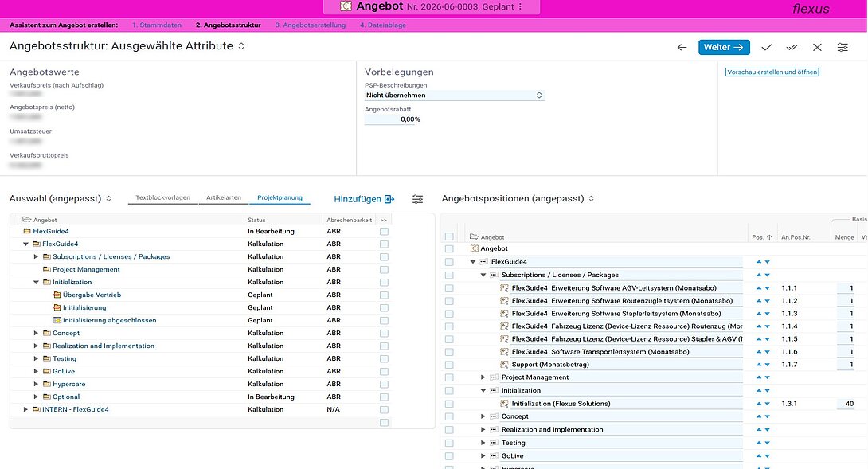Open three-dot menu beside Angebot title
Image resolution: width=868 pixels, height=469 pixels.
tap(520, 6)
